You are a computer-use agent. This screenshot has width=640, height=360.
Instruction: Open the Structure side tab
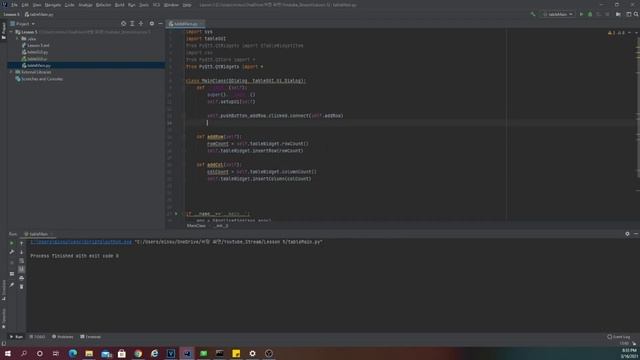[4, 290]
